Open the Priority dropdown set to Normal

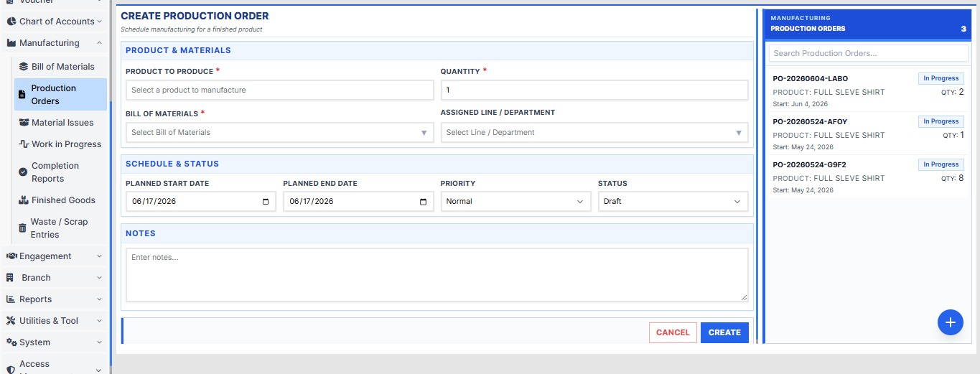pos(515,202)
